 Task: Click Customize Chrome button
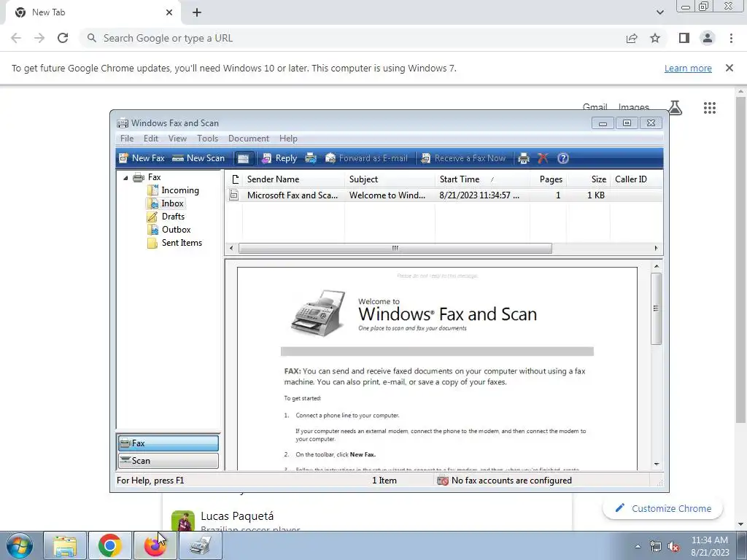tap(663, 508)
